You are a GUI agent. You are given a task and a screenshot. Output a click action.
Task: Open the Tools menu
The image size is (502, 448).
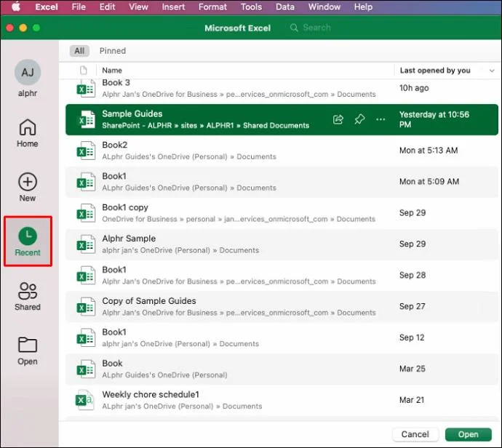coord(251,7)
